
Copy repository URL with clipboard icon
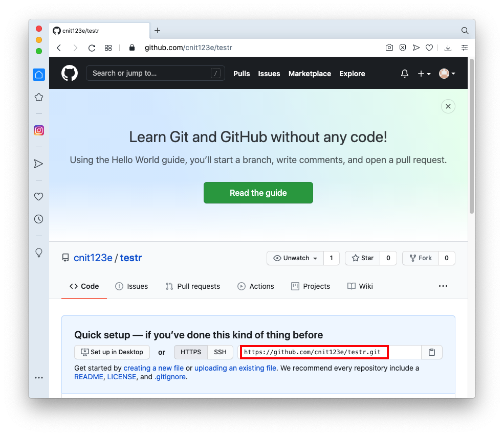coord(432,352)
